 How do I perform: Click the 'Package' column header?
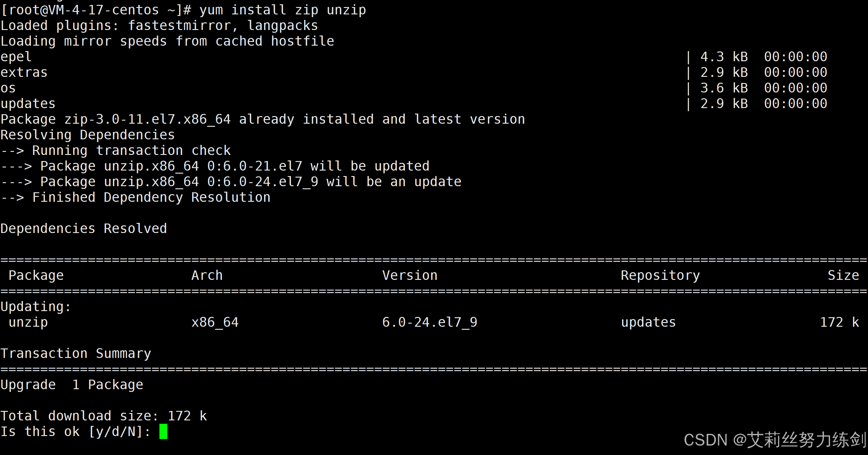(x=36, y=276)
